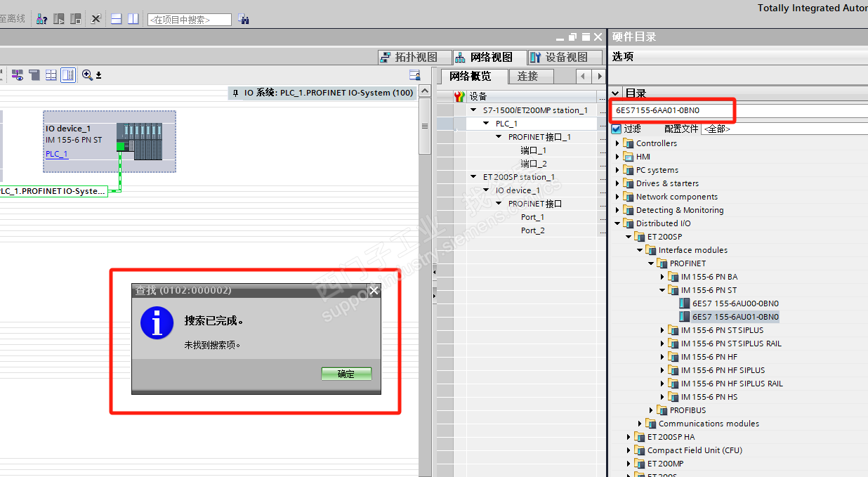Split editor space horizontally

117,19
